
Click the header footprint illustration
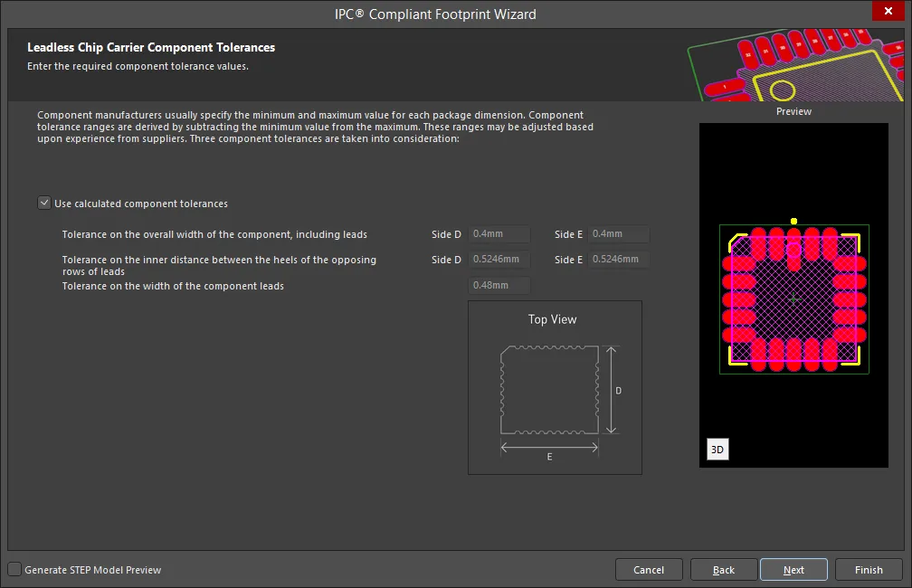tap(795, 65)
